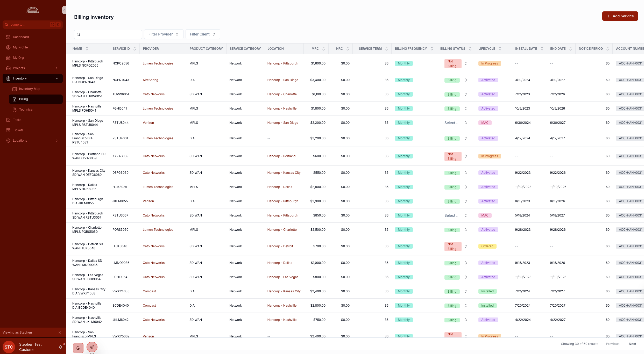Click the Inventory Map icon

coord(15,89)
